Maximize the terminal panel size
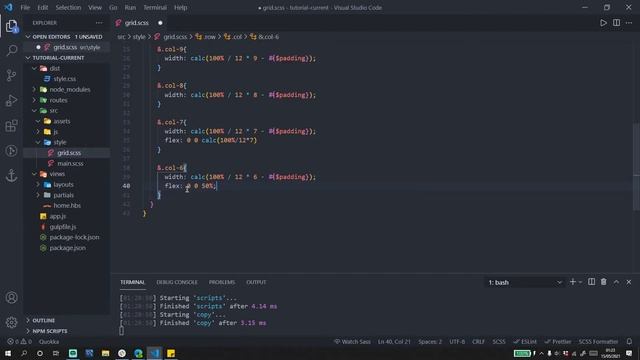640x360 pixels. tap(616, 282)
